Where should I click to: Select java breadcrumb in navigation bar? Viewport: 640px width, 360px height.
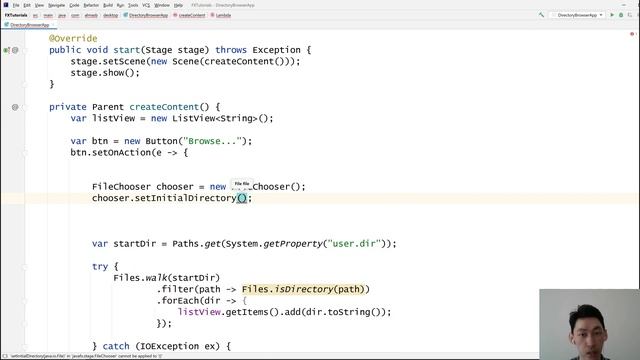tap(62, 15)
